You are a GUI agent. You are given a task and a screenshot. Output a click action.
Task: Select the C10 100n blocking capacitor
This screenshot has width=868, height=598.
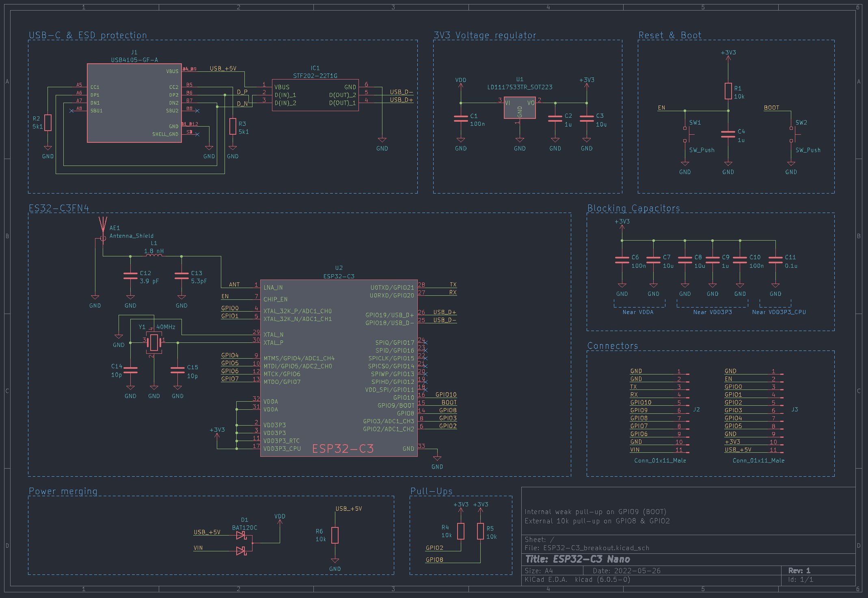click(740, 260)
